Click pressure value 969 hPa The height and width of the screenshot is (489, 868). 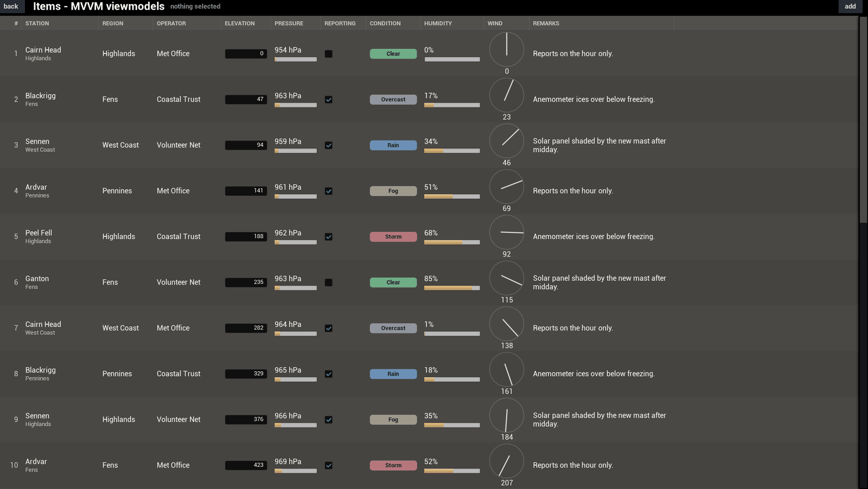click(288, 461)
